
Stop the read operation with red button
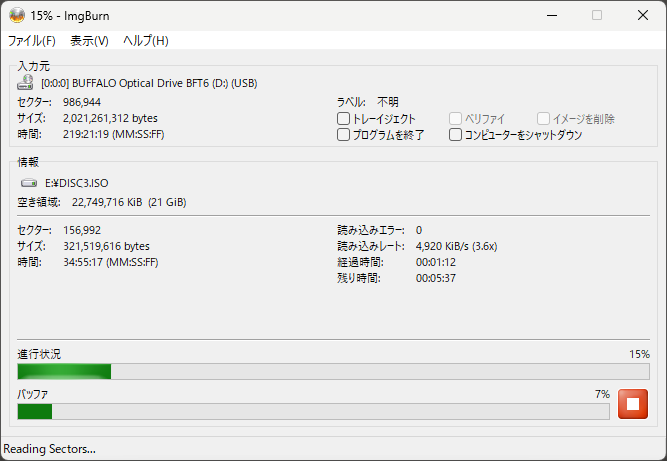pyautogui.click(x=633, y=404)
